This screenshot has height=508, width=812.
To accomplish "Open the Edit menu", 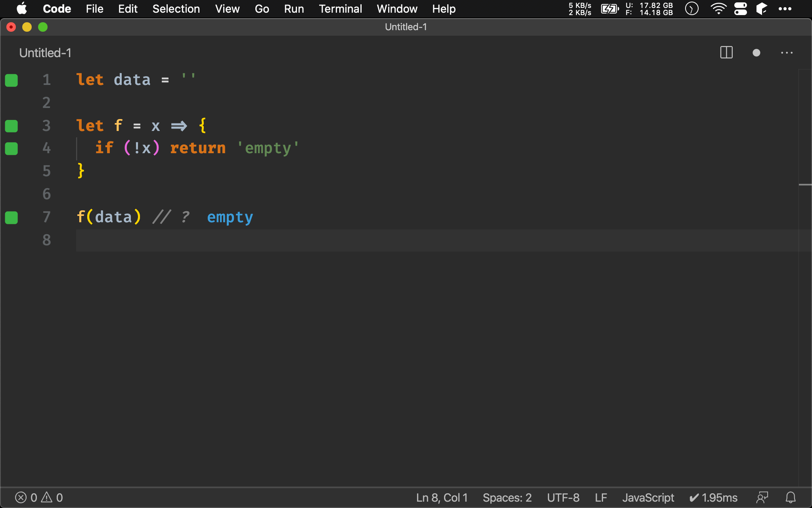I will pyautogui.click(x=128, y=9).
